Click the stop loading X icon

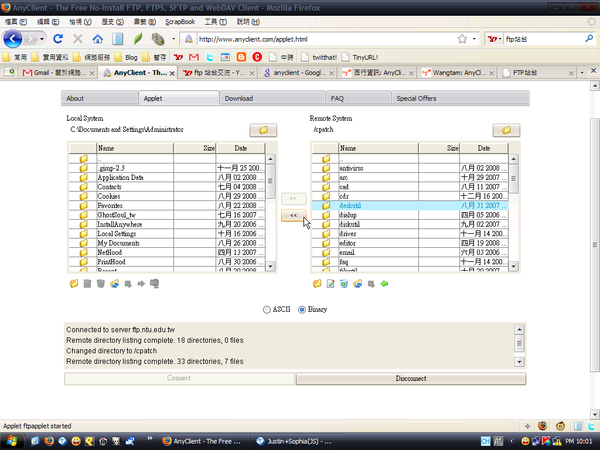[x=78, y=39]
